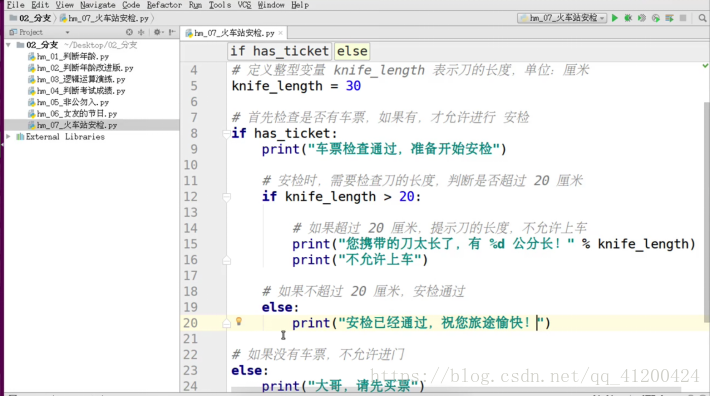Image resolution: width=711 pixels, height=396 pixels.
Task: Click line number 12 in gutter
Action: 190,196
